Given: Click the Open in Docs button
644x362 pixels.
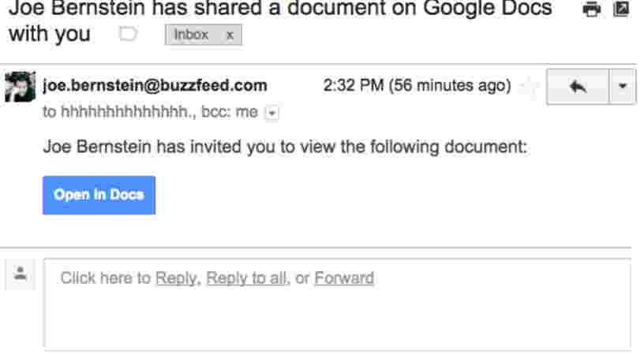Looking at the screenshot, I should 99,195.
